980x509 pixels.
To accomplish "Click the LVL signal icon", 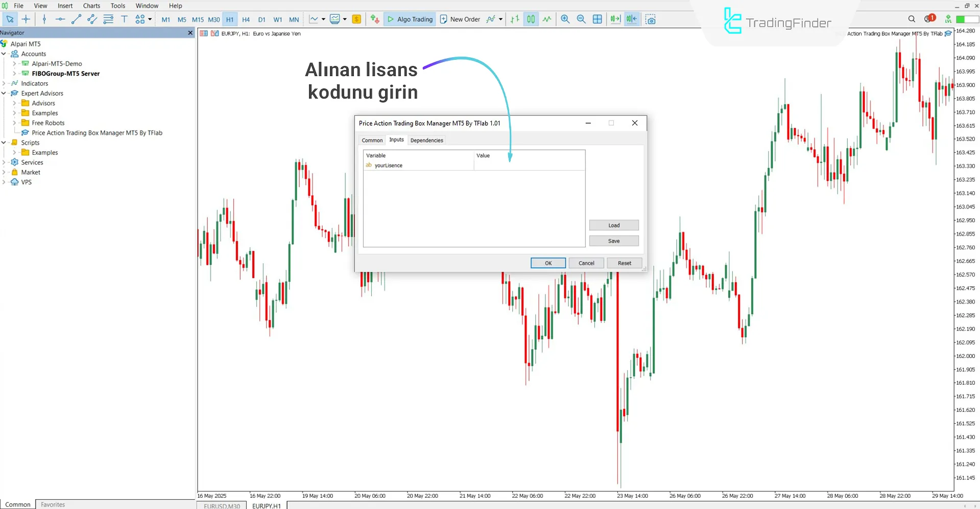I will click(948, 19).
